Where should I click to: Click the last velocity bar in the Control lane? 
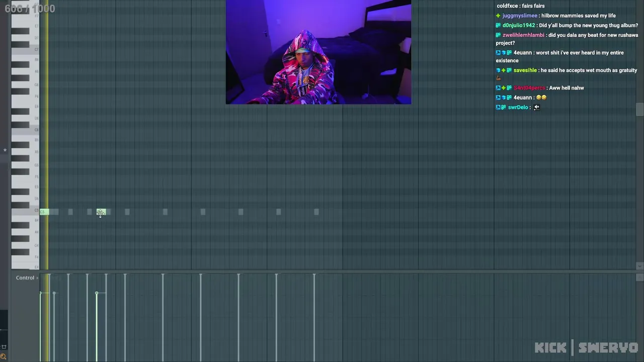[x=314, y=318]
